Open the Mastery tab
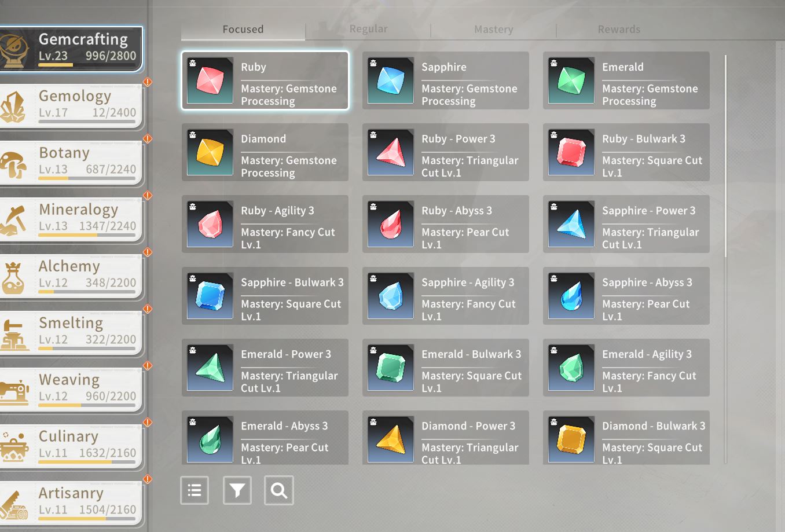The image size is (785, 532). [x=494, y=29]
